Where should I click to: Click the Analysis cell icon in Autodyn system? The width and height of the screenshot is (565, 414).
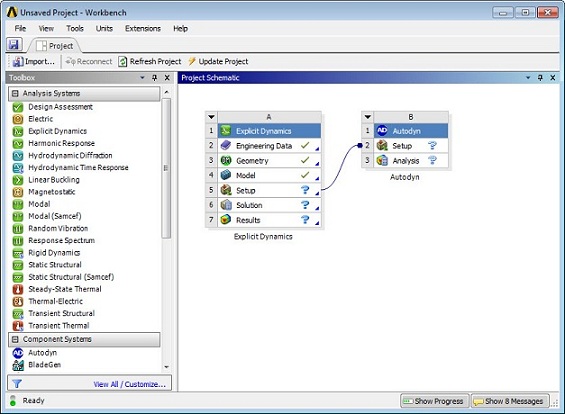[x=382, y=160]
